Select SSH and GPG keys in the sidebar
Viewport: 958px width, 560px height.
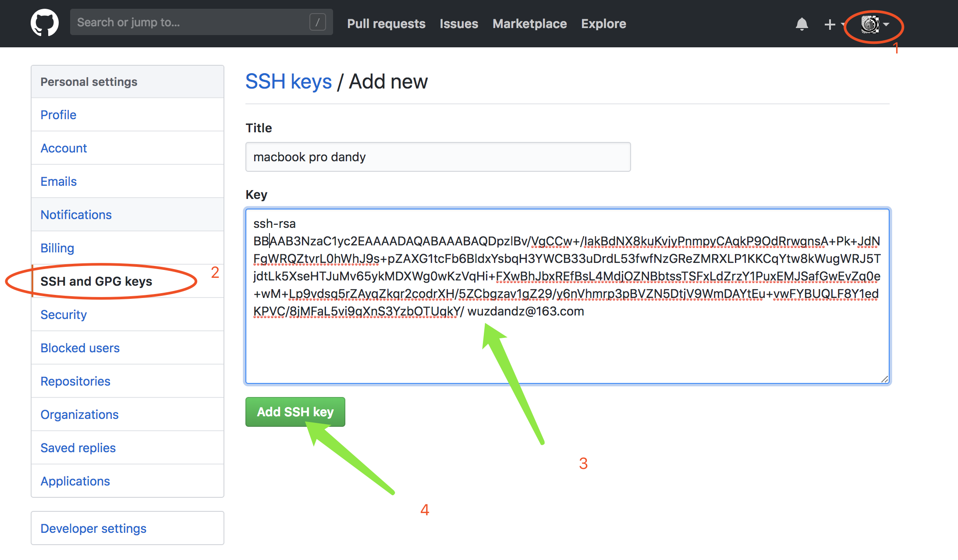coord(96,281)
